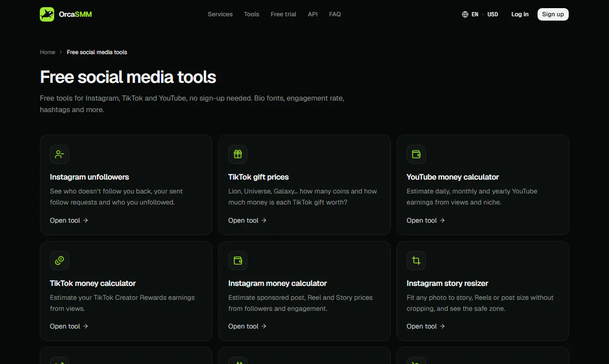Click the OrcaSMM orca logo icon
Screen dimensions: 609x364
pos(47,14)
